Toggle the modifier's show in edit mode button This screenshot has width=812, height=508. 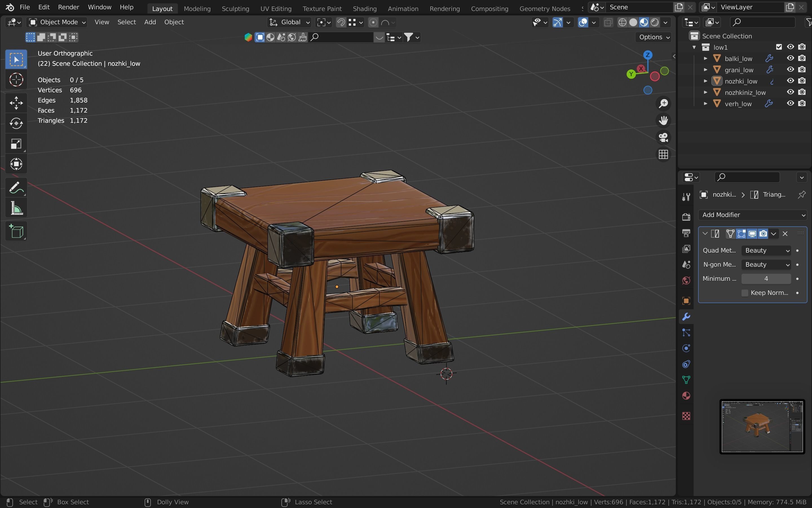(x=742, y=234)
